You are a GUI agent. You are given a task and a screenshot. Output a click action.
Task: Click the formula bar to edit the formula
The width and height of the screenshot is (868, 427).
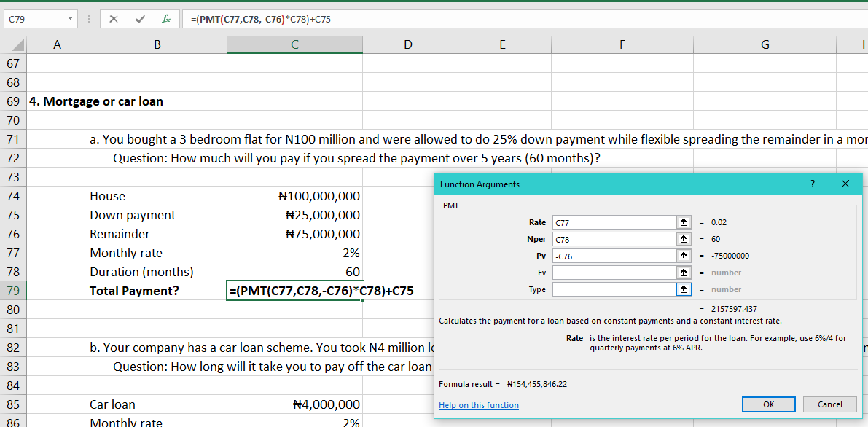point(292,19)
